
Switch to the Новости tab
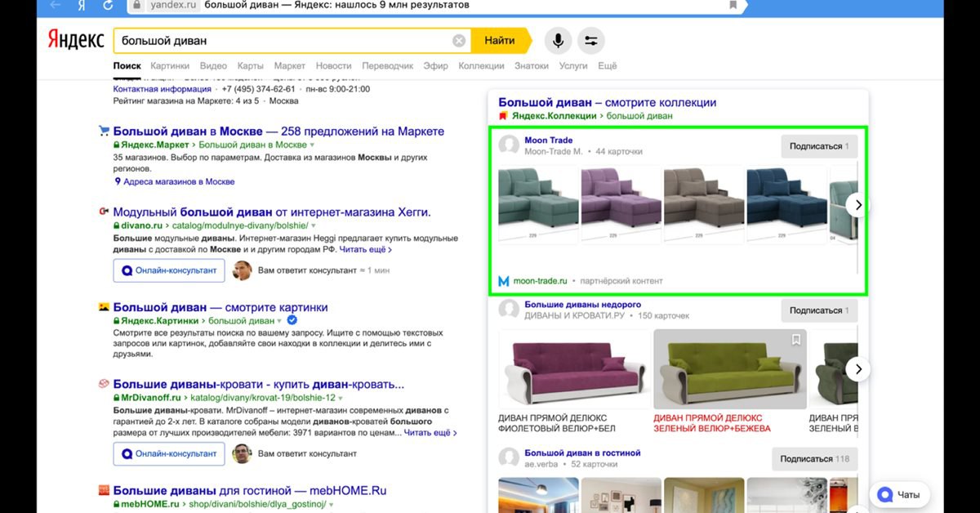coord(333,66)
